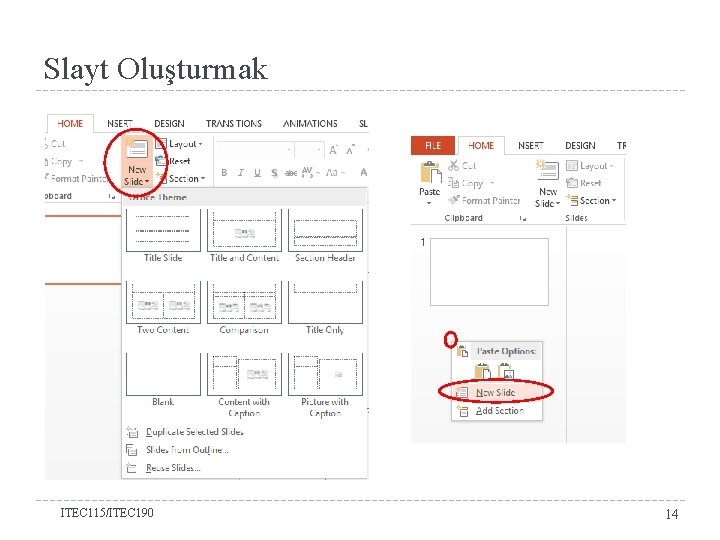Select Reuse Slides option
720x540 pixels.
[163, 468]
